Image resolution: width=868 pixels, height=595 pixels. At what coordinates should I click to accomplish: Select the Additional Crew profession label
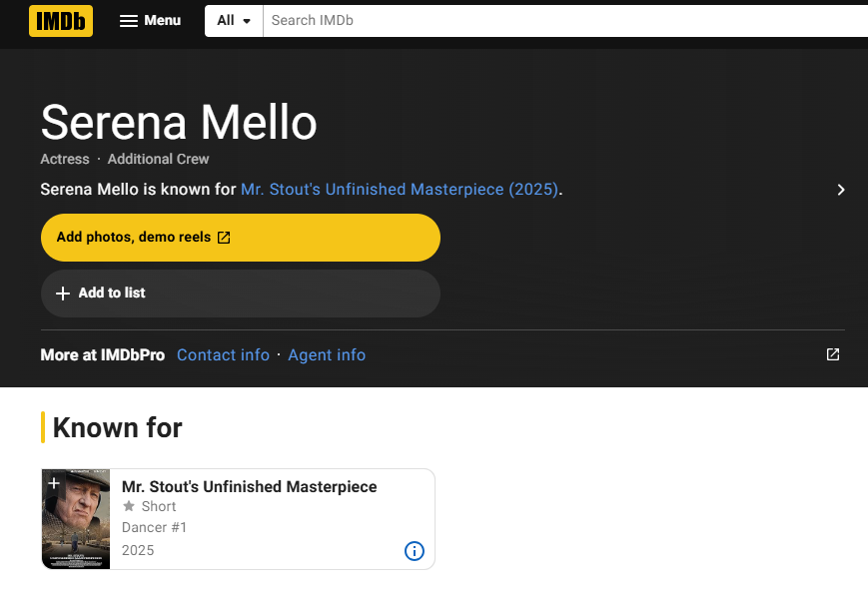point(159,159)
